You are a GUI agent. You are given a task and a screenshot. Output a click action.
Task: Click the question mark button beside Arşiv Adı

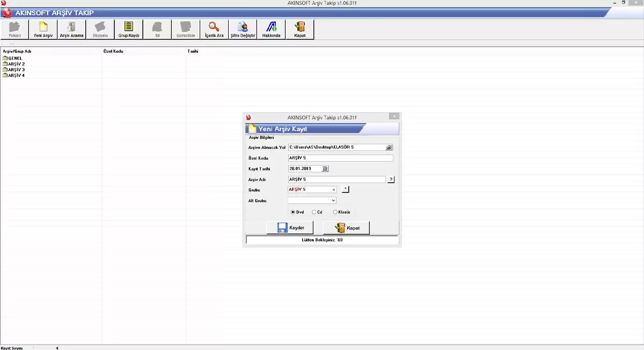(x=391, y=180)
